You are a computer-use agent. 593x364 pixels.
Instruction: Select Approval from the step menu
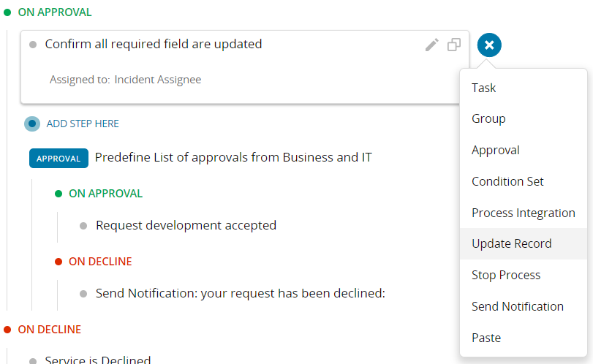point(496,150)
